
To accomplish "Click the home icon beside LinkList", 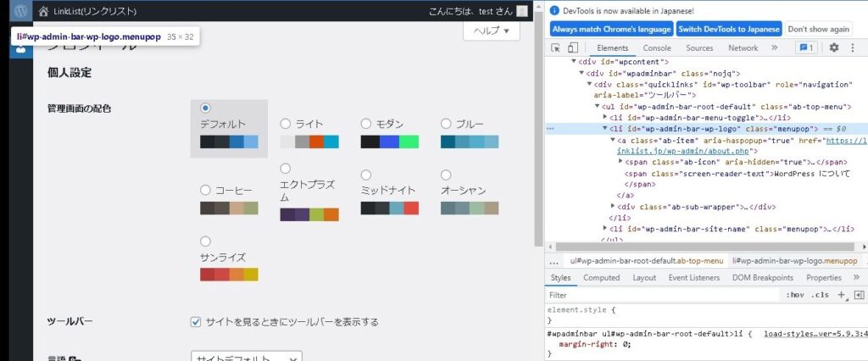I will (x=42, y=12).
